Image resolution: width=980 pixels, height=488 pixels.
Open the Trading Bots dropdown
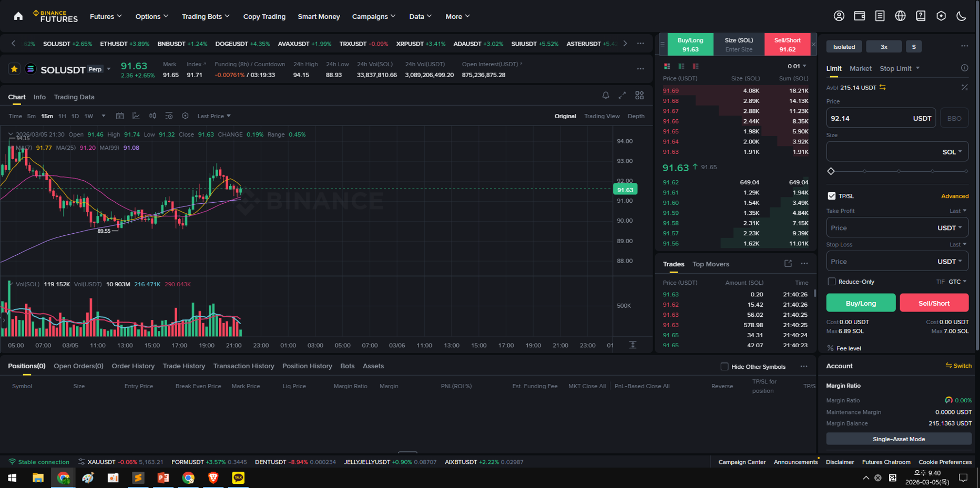point(206,16)
